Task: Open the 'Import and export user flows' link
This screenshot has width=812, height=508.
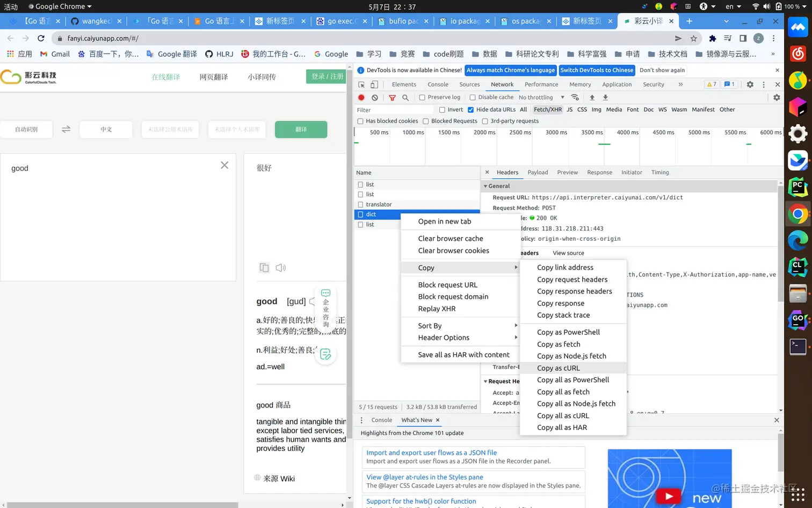Action: [x=431, y=453]
